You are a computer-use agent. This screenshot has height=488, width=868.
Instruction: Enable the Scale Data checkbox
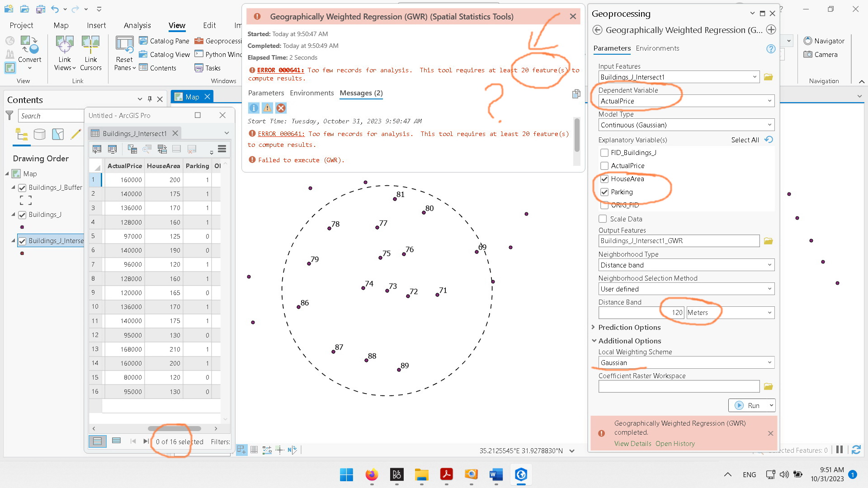[603, 219]
